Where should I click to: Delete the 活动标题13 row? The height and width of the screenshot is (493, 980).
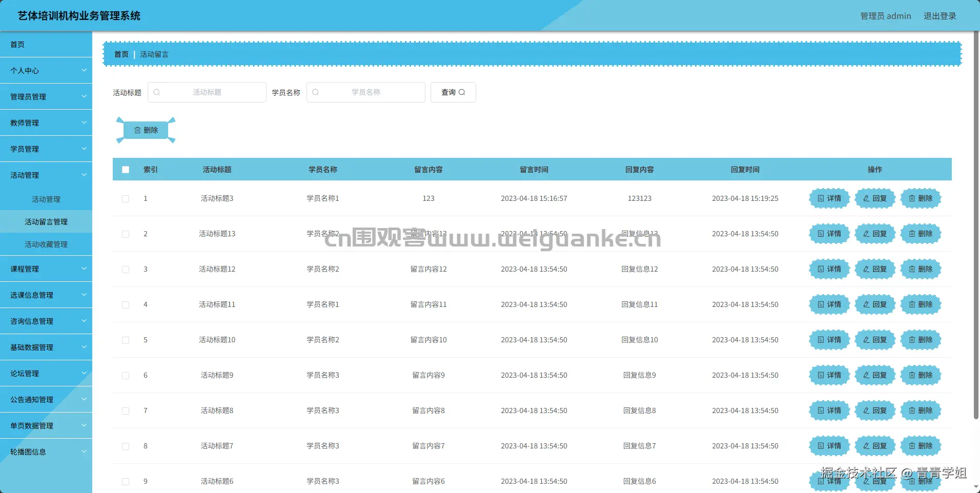click(x=921, y=234)
